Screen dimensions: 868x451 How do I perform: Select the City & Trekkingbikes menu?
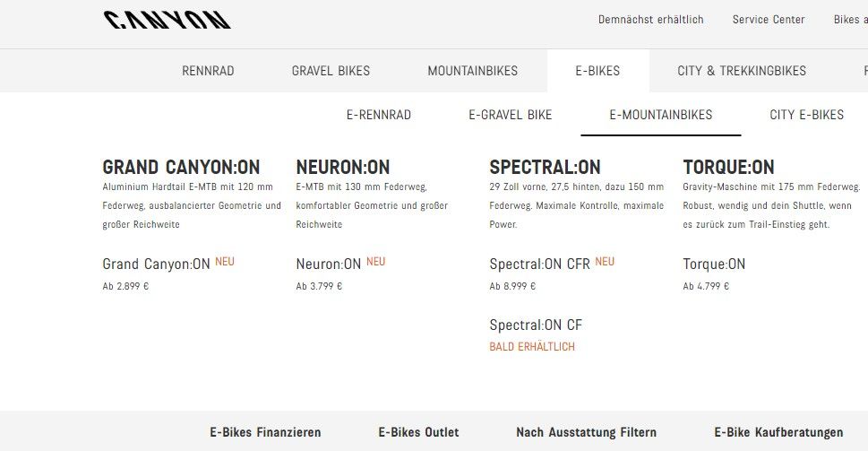pos(742,71)
